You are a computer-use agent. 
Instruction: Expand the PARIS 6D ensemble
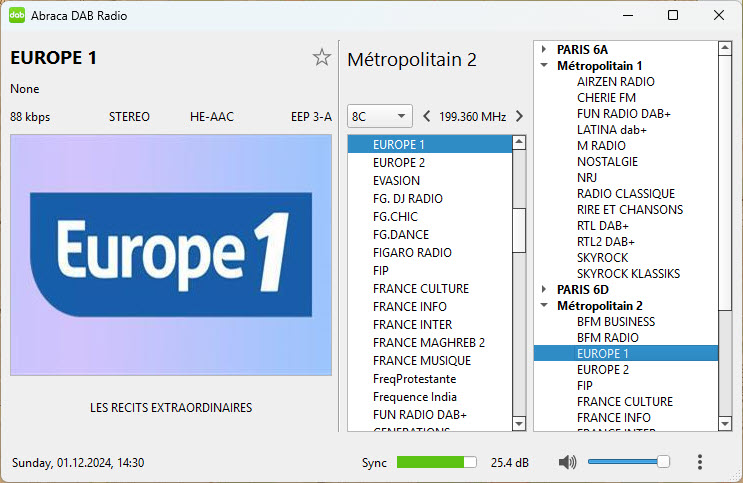pos(544,289)
